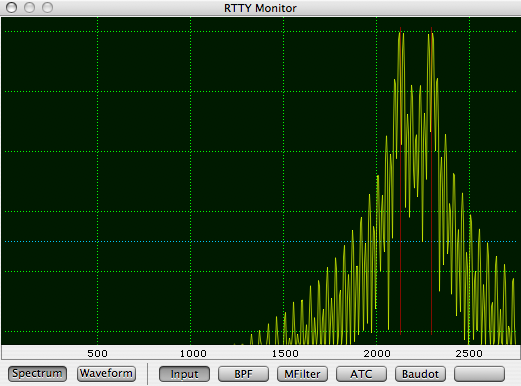Click the 1000 frequency axis label

point(193,353)
